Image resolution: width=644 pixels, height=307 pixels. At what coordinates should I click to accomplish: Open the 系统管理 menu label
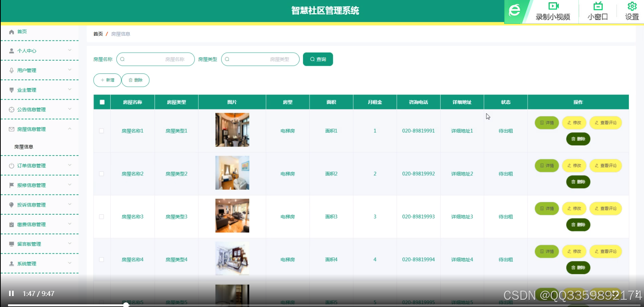point(27,264)
